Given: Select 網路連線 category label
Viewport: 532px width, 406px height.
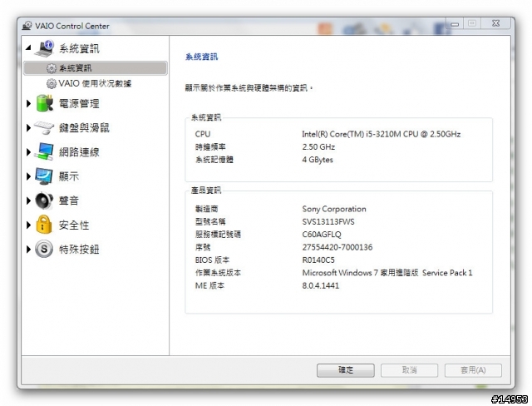Looking at the screenshot, I should pos(79,152).
